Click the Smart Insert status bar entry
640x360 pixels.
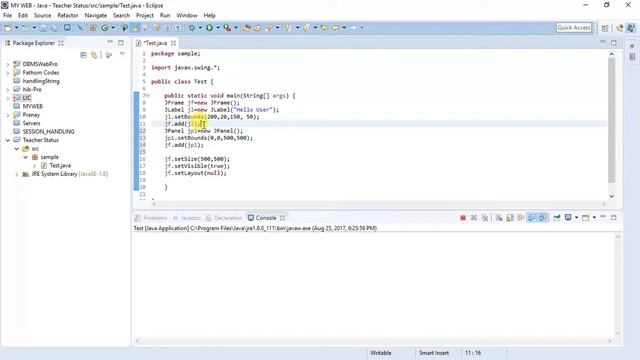coord(433,353)
